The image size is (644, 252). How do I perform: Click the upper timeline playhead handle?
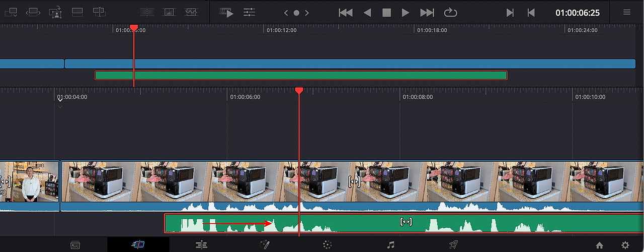(134, 27)
